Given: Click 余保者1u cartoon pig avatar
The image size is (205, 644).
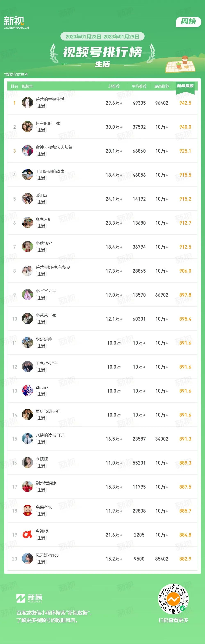Looking at the screenshot, I should [27, 510].
